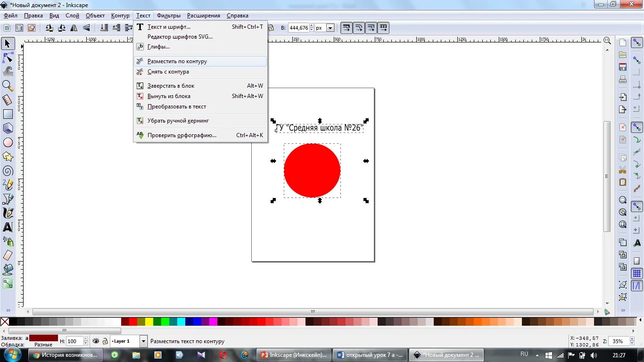This screenshot has height=362, width=644.
Task: Switch to Word 'открытый урок' taskbar window
Action: pyautogui.click(x=370, y=355)
